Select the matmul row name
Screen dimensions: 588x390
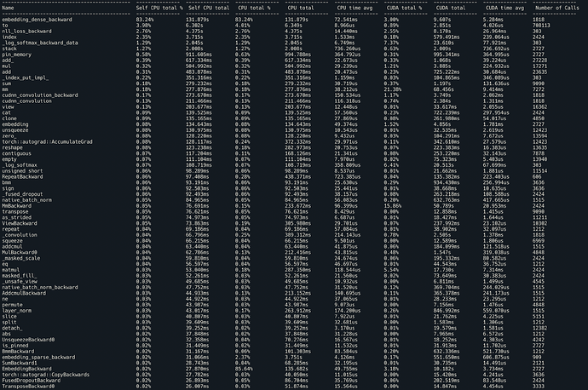click(11, 270)
